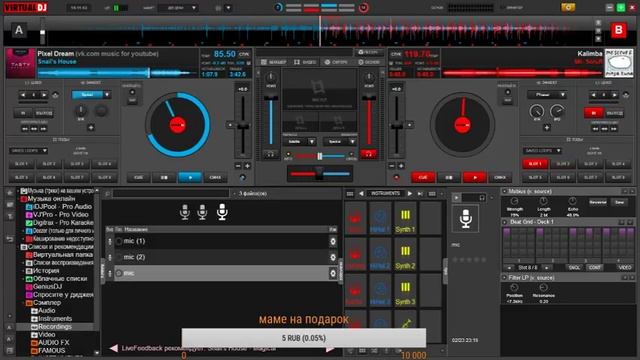Click the third microphone icon above the file list
Viewport: 640px width, 360px height.
(x=222, y=212)
